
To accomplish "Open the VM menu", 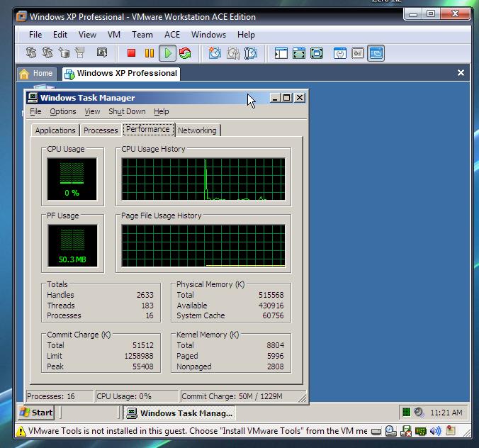I will coord(114,35).
